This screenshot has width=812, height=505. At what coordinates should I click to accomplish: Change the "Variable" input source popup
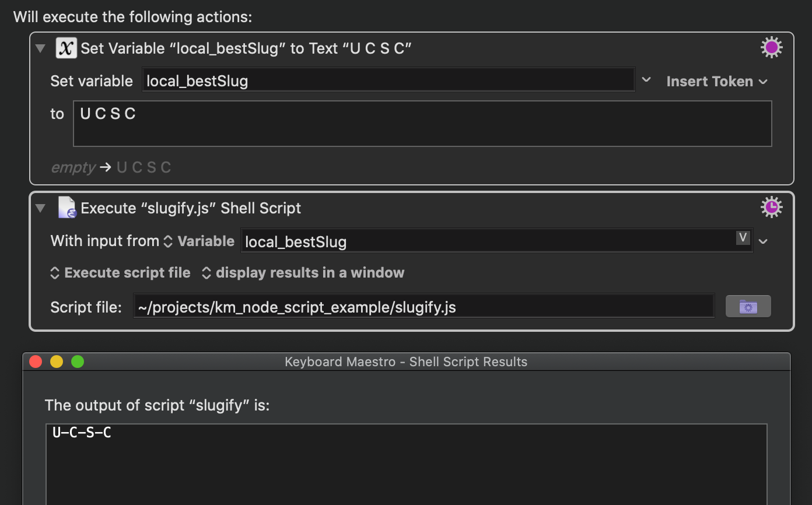pos(199,241)
